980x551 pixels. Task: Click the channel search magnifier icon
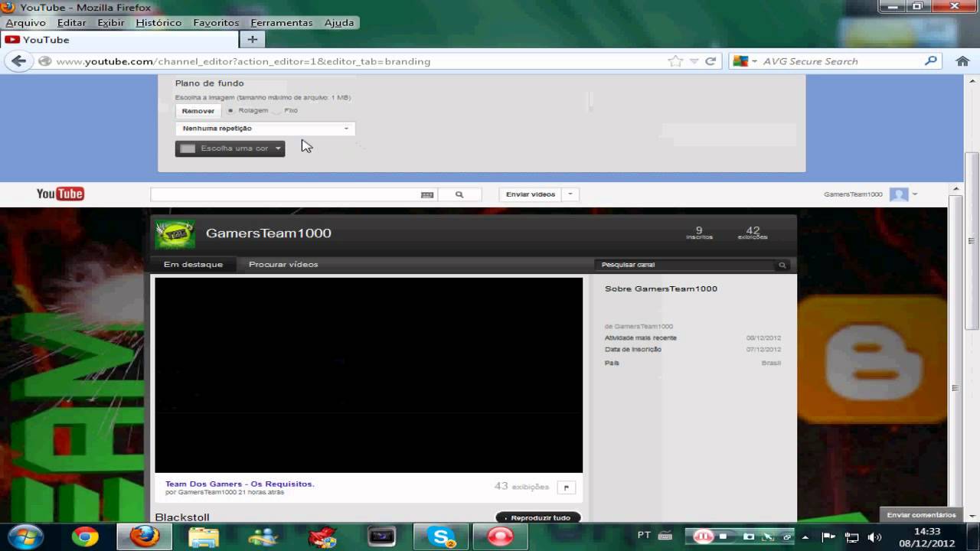tap(782, 265)
